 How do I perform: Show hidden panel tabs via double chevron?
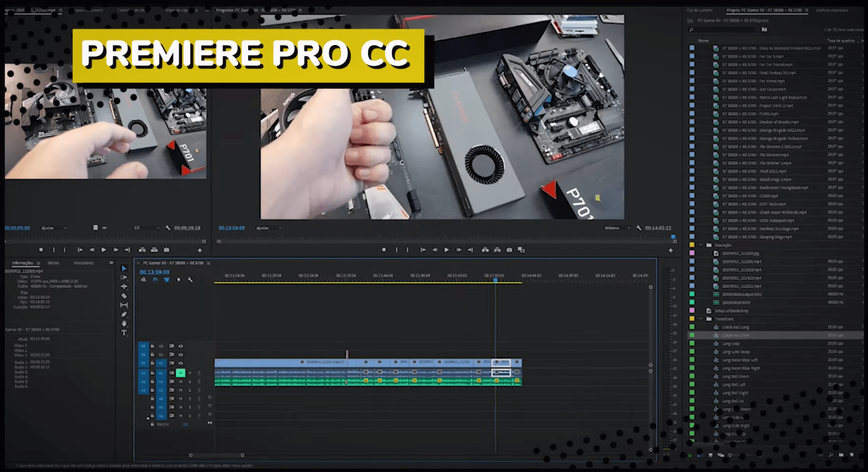point(111,263)
